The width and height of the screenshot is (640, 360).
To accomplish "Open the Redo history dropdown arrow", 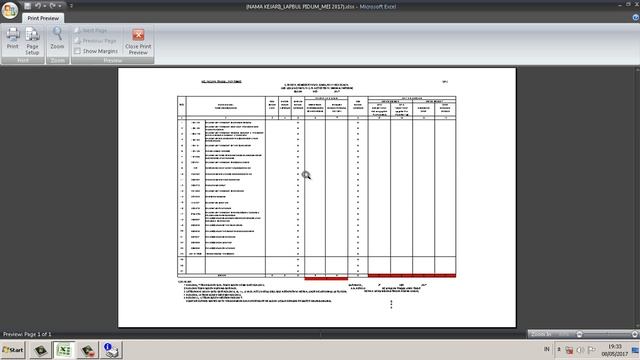I will [x=60, y=6].
